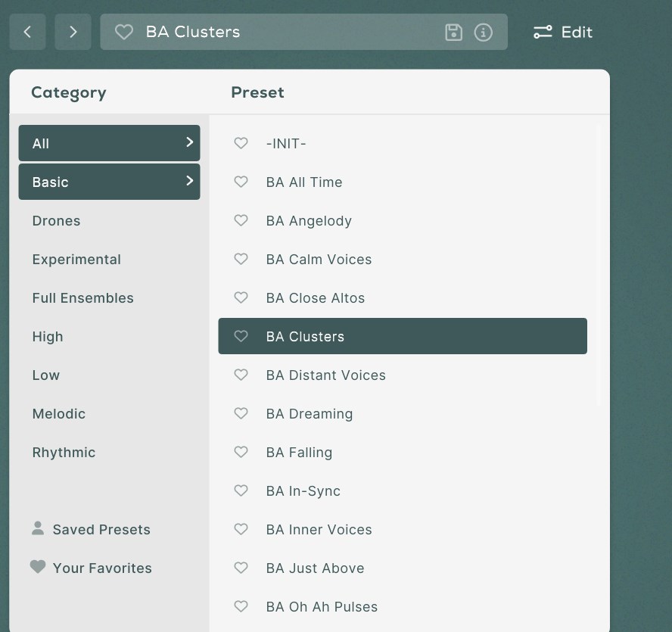Screen dimensions: 672x632
Task: Load the BA Distant Voices preset
Action: tap(325, 375)
